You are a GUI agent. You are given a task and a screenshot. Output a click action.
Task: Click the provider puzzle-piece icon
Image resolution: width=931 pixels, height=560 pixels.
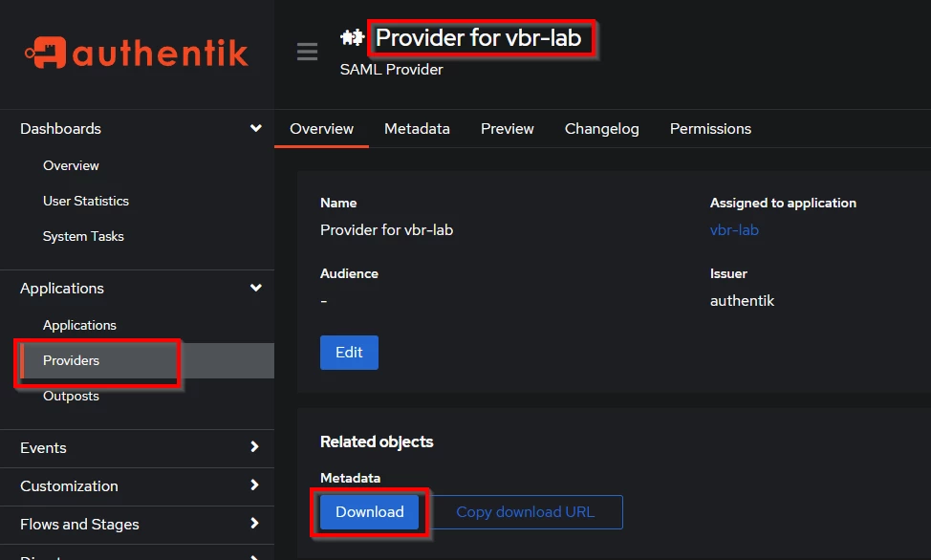point(352,38)
